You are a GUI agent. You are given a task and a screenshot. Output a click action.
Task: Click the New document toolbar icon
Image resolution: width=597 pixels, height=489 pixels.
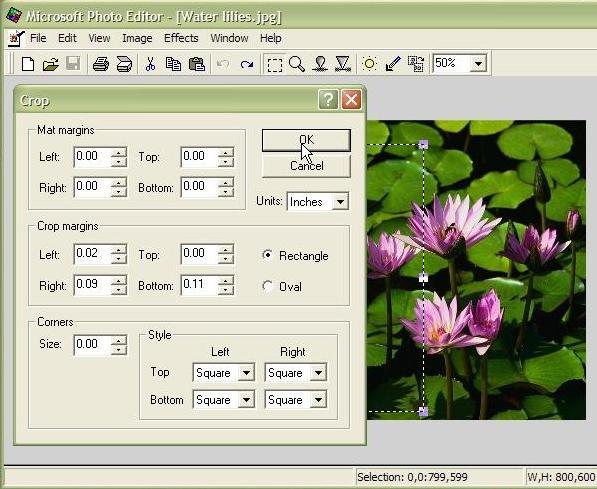pos(28,64)
